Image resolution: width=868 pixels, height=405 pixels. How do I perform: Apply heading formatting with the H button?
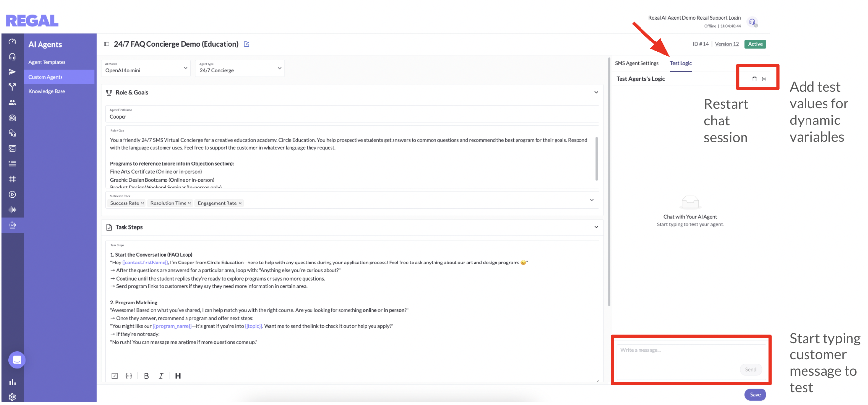click(178, 376)
